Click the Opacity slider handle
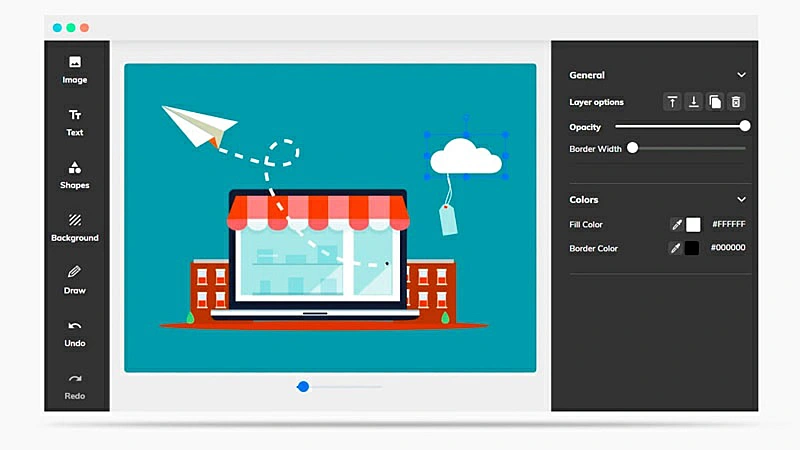 pyautogui.click(x=745, y=126)
